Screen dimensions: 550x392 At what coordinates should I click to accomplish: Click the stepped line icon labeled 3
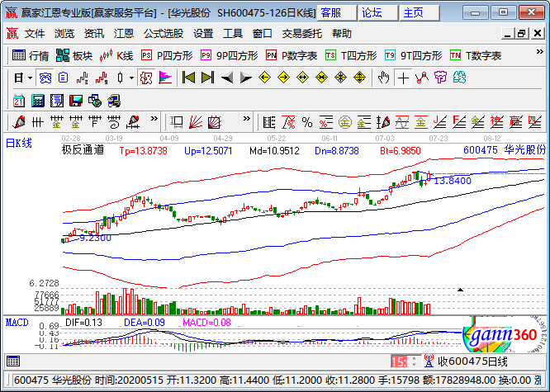[82, 78]
